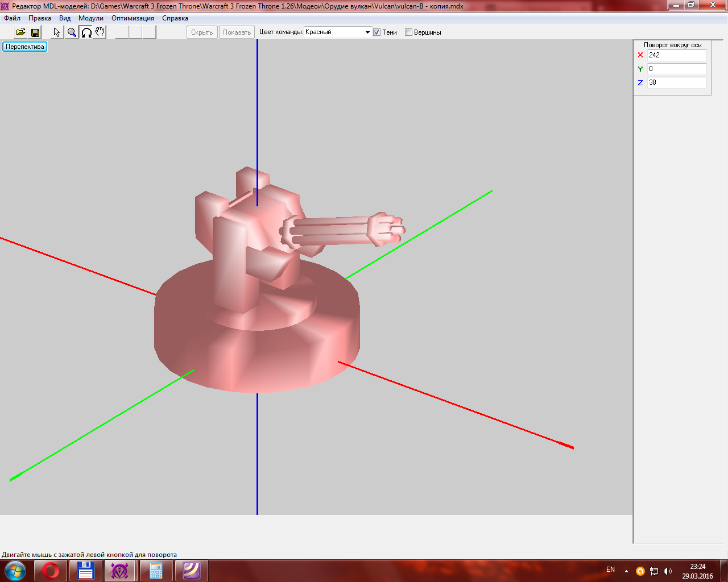The height and width of the screenshot is (582, 728).
Task: Open the Цвет команды color dropdown
Action: pos(338,32)
